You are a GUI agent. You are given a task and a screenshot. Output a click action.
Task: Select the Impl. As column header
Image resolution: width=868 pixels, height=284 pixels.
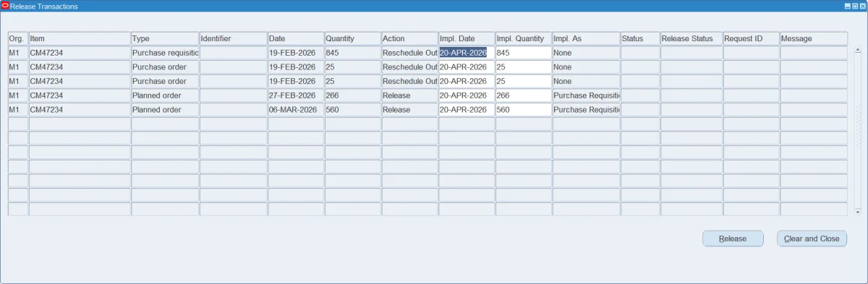point(586,38)
